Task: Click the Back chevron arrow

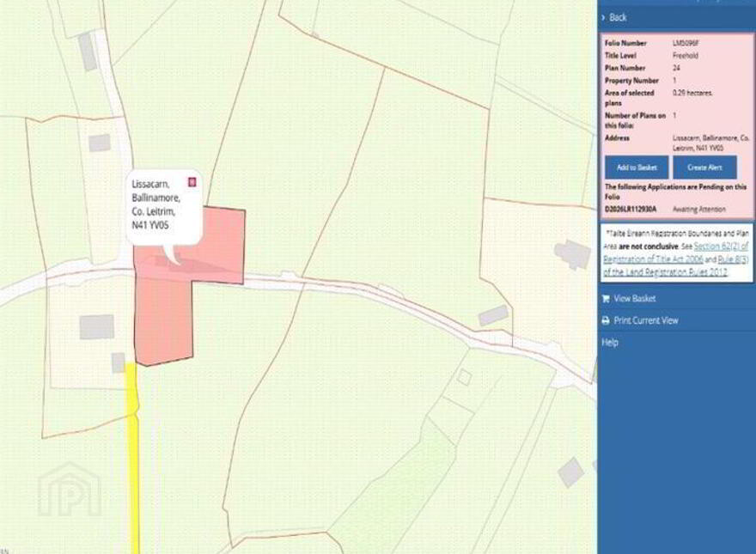Action: pyautogui.click(x=603, y=18)
